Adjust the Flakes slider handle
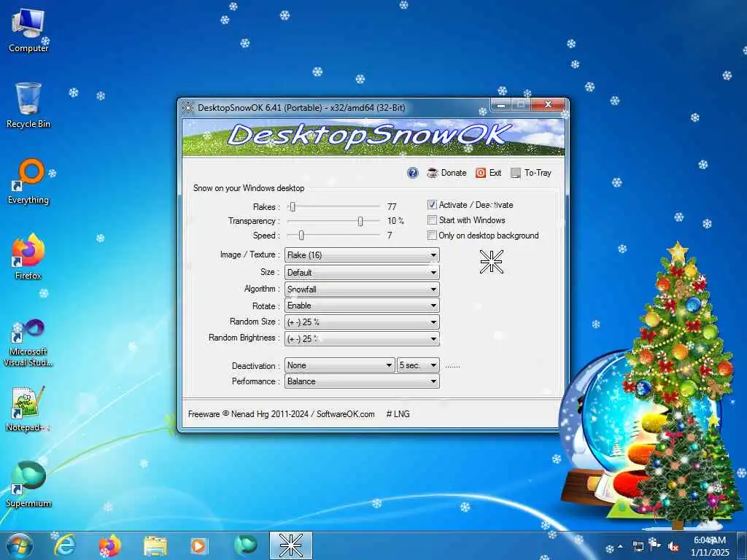 [x=293, y=206]
